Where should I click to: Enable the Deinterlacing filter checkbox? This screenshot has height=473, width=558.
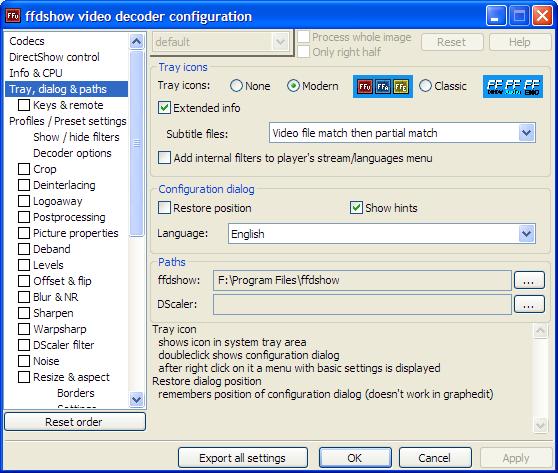tap(24, 185)
